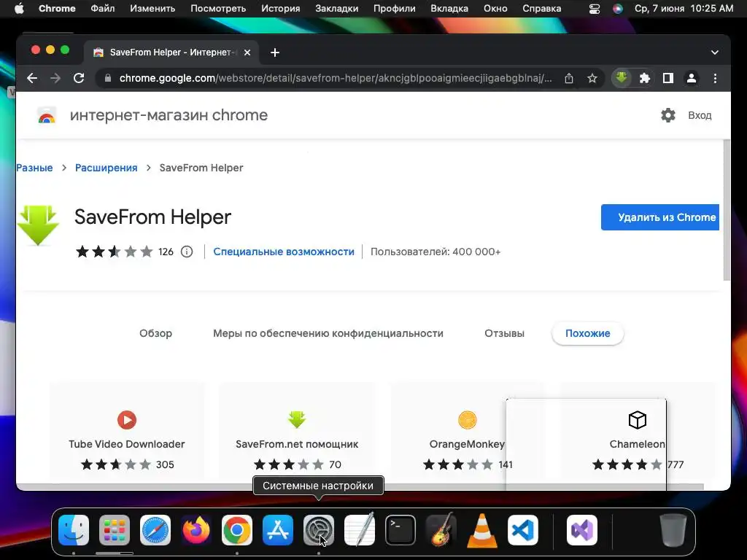The image size is (747, 560).
Task: Open the История menu
Action: click(x=281, y=9)
